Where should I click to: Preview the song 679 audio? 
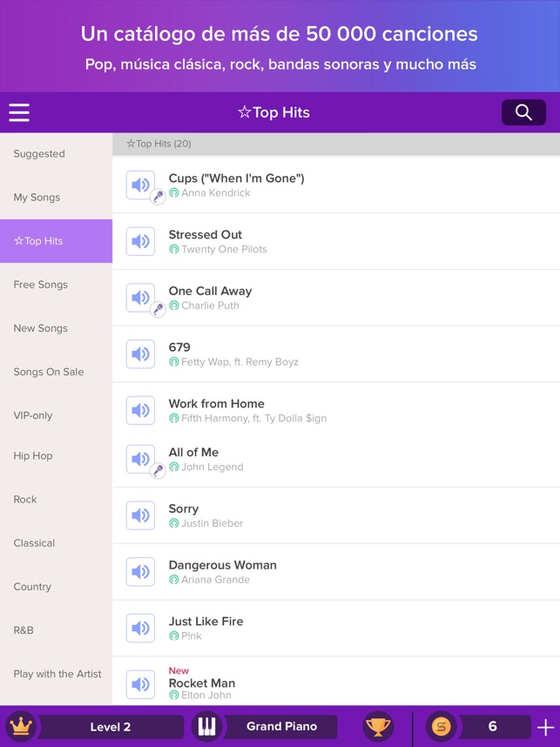tap(140, 354)
